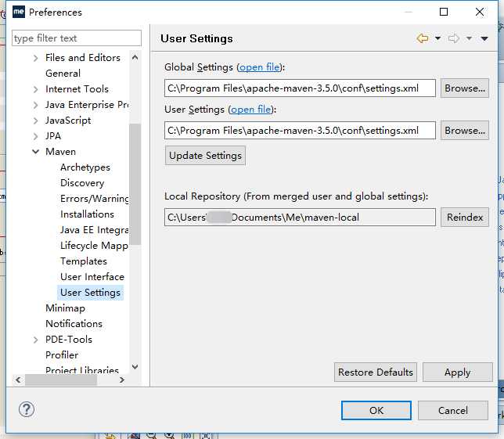Select Java EE Integration under Maven
The width and height of the screenshot is (504, 439).
point(95,230)
